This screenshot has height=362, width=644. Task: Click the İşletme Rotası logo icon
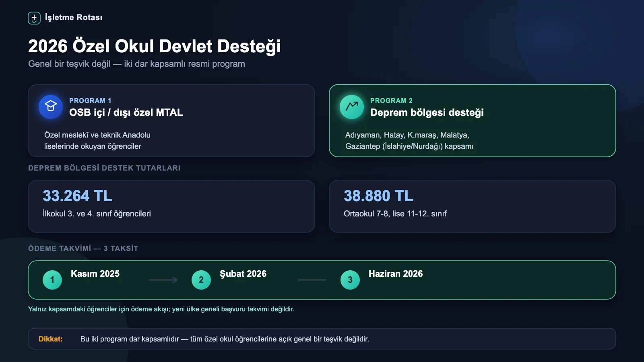pos(34,18)
